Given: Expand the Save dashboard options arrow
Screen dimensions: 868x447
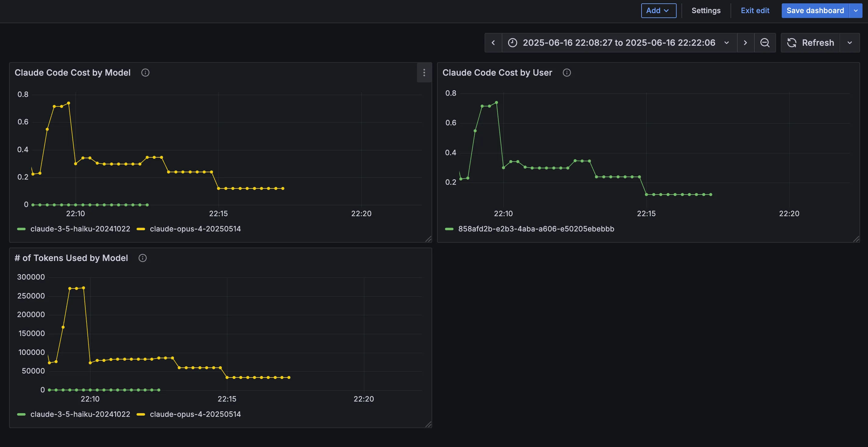Looking at the screenshot, I should pyautogui.click(x=856, y=10).
